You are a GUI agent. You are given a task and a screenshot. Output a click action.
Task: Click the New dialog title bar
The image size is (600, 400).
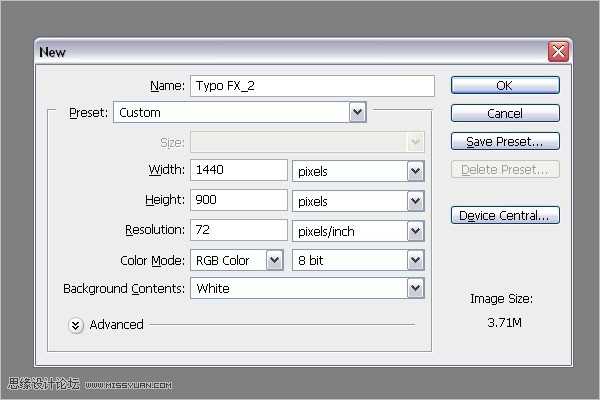tap(280, 51)
